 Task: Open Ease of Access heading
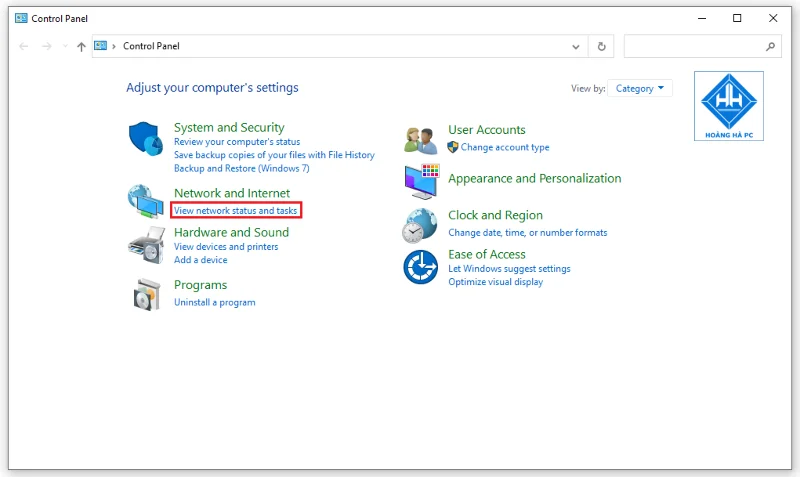pos(487,255)
